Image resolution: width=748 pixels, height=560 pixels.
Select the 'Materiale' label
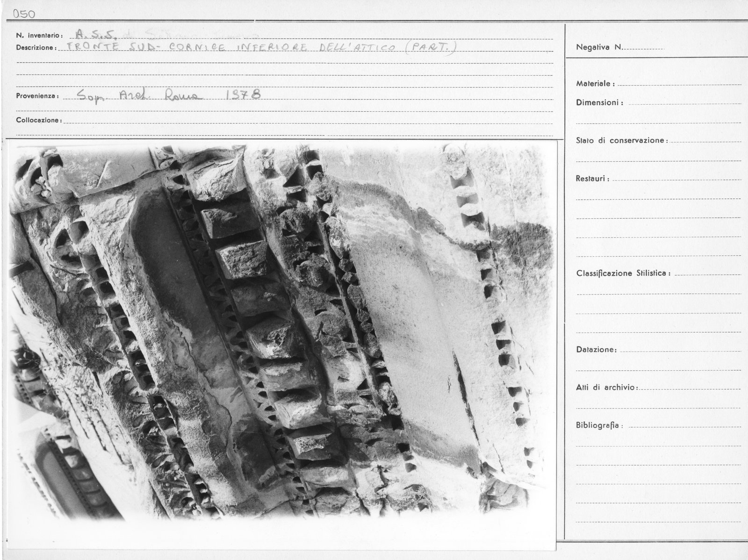[x=595, y=84]
